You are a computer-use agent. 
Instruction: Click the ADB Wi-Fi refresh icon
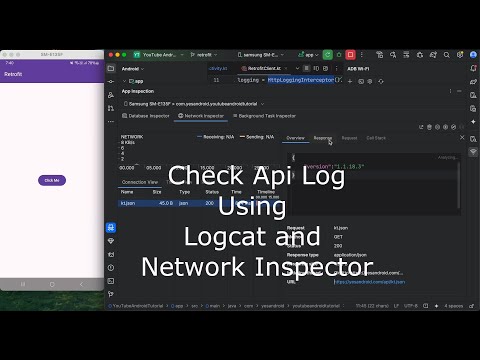pos(381,81)
